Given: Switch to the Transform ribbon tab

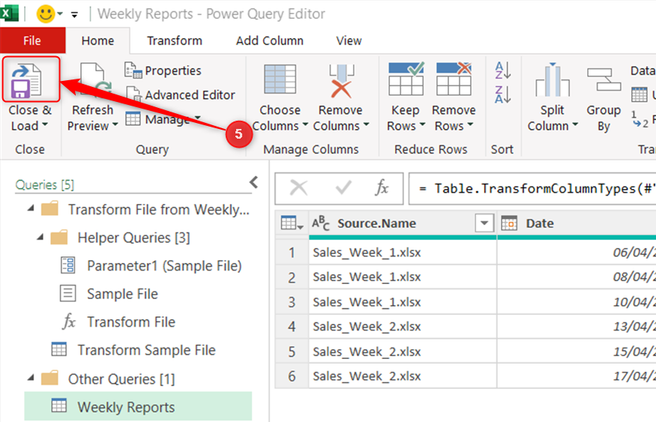Looking at the screenshot, I should (174, 41).
